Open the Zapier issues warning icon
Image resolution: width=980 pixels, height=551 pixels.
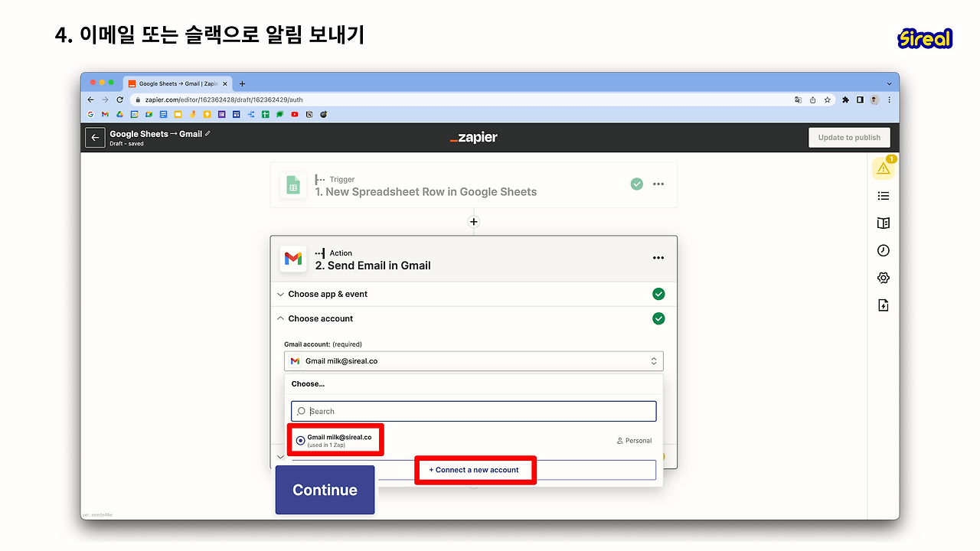pos(884,168)
